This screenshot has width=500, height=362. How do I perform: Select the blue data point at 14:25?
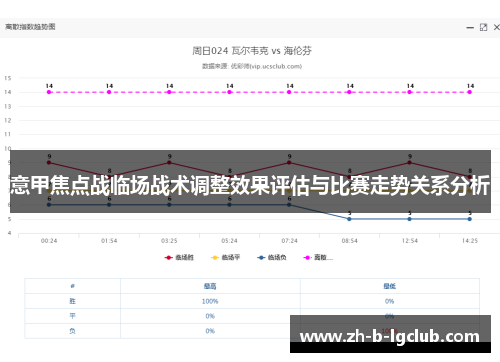tap(469, 219)
